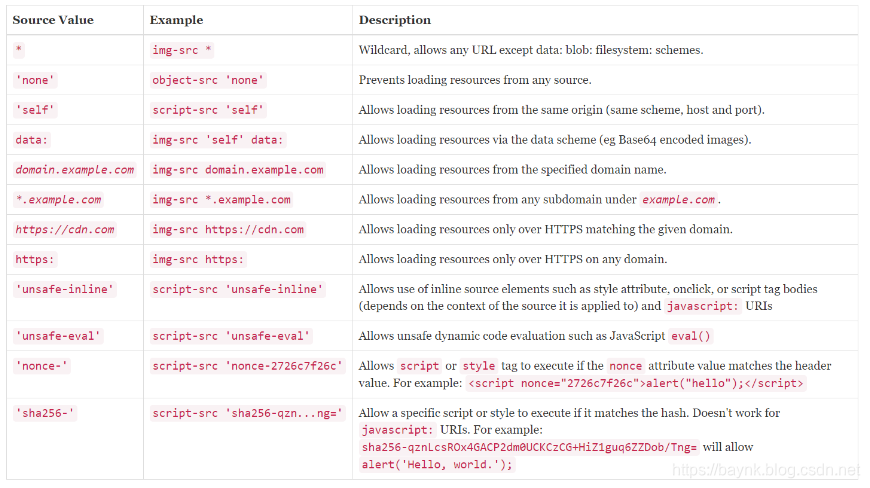Select the 'img-src *.example.com' example
This screenshot has width=870, height=488.
point(221,200)
